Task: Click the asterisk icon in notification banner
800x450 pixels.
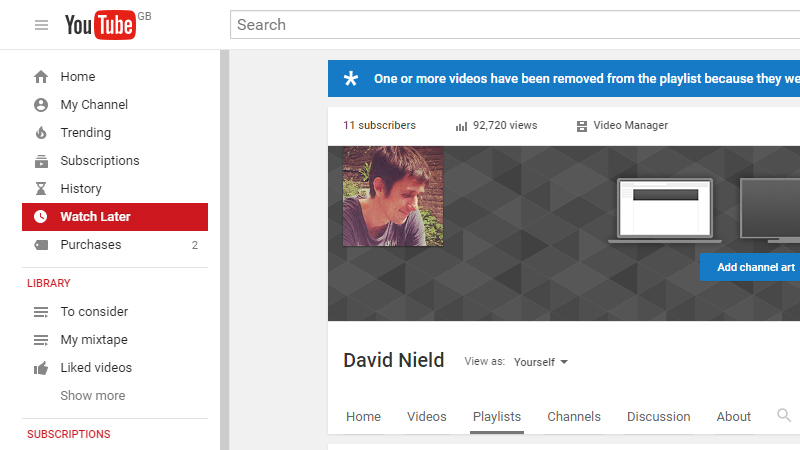Action: tap(351, 79)
